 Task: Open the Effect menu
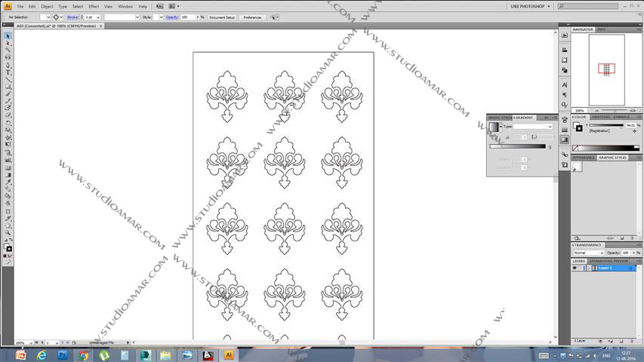point(94,7)
